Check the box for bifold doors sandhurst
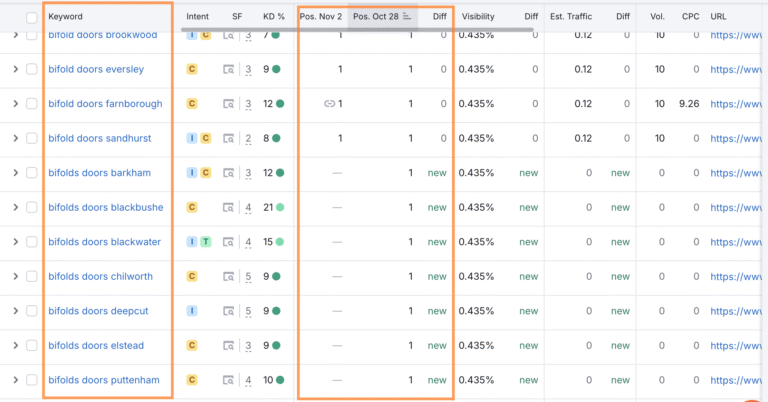 pos(32,139)
